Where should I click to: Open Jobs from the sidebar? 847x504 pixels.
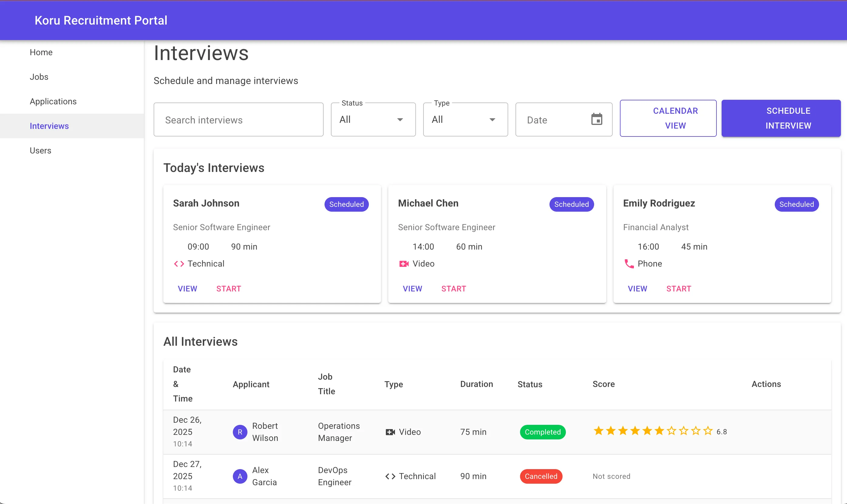[x=39, y=77]
